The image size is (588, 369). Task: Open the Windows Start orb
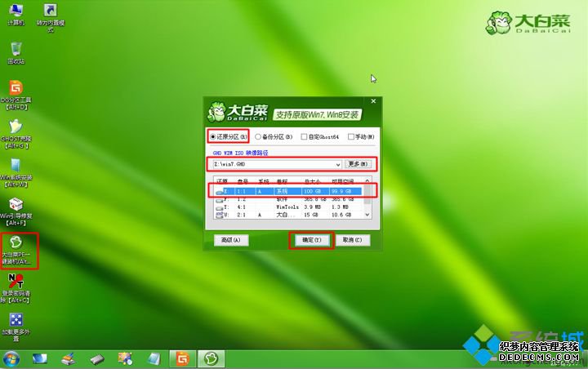click(11, 359)
